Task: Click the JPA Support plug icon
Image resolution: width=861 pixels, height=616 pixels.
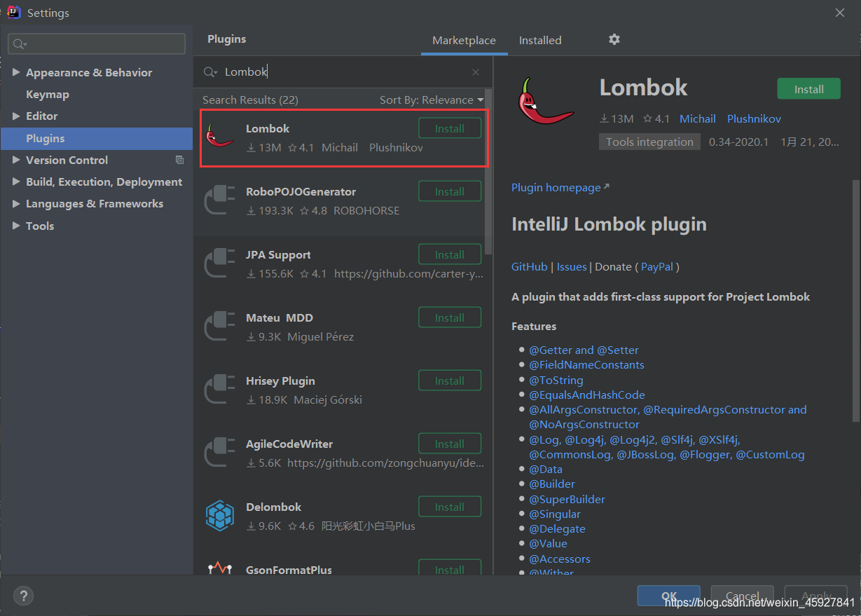Action: (219, 263)
